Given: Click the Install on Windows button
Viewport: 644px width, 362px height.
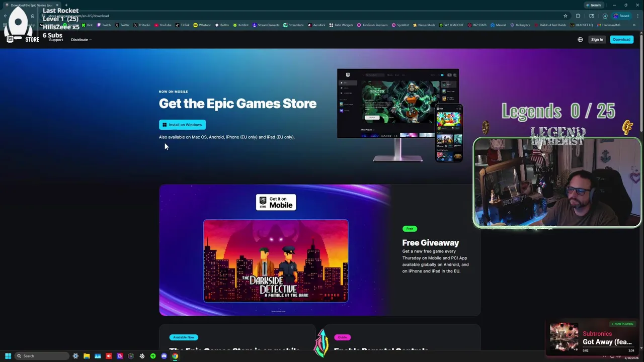Looking at the screenshot, I should 182,125.
